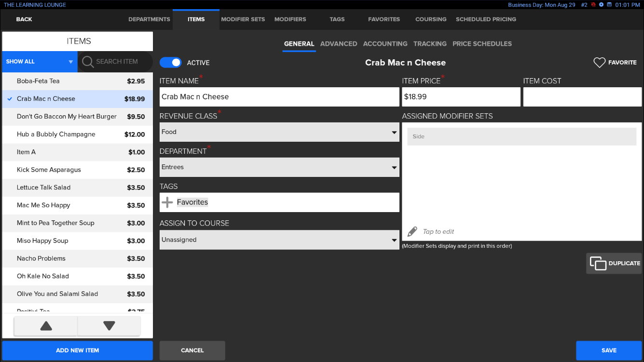Viewport: 644px width, 362px height.
Task: Switch to the Modifier Sets tab
Action: click(243, 19)
